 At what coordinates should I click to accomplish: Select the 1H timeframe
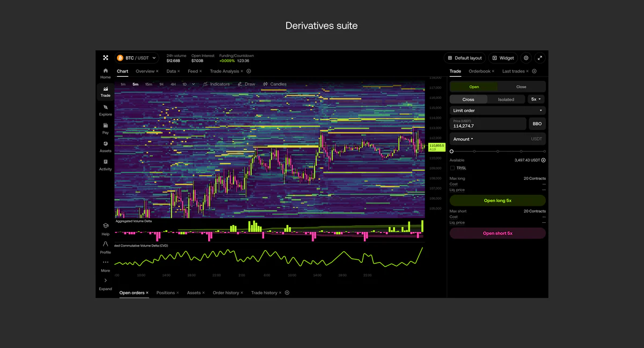tap(161, 84)
